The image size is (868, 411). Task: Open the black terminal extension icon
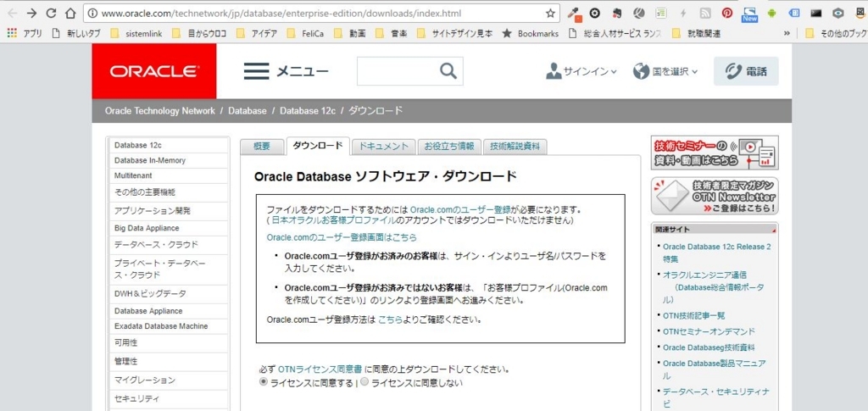point(816,14)
